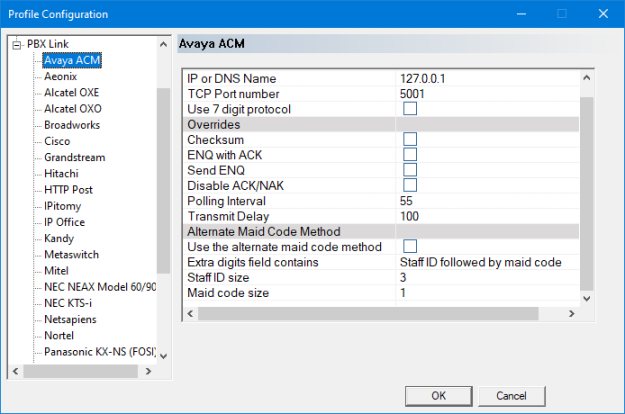Choose Broadworks from the tree
The image size is (625, 414).
click(x=73, y=125)
